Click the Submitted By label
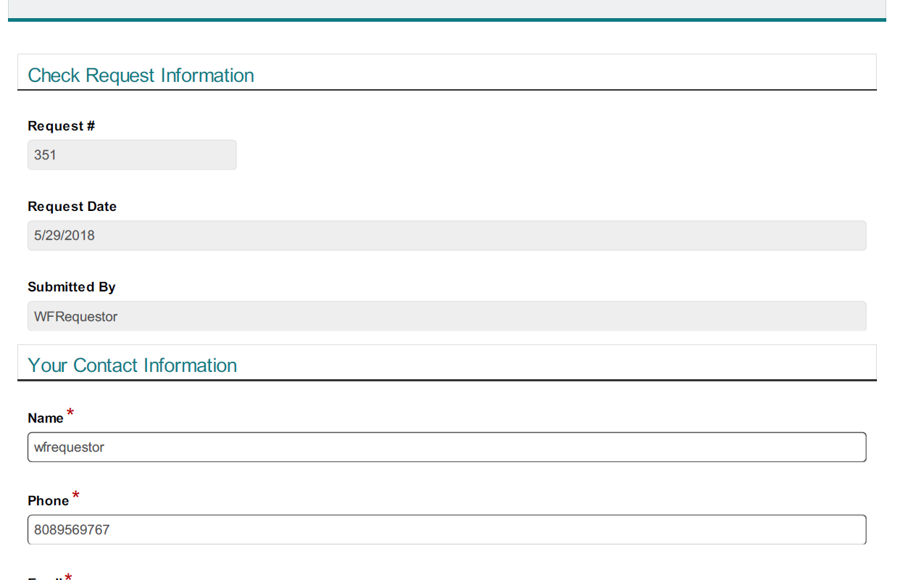Screen dimensions: 924x580 pyautogui.click(x=71, y=287)
